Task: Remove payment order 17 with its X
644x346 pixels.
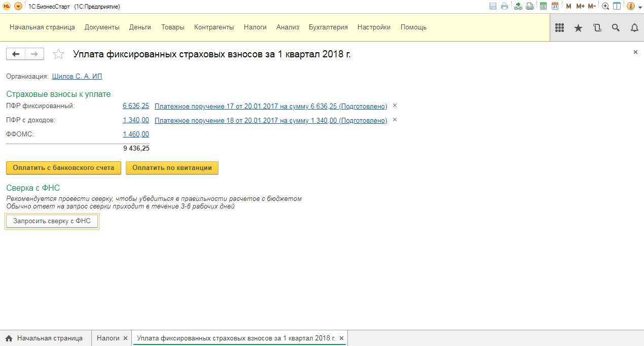Action: pos(395,106)
